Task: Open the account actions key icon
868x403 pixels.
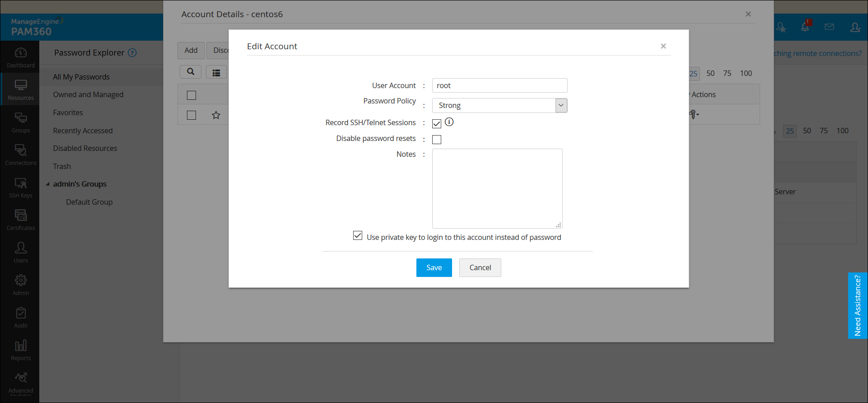Action: click(x=694, y=115)
